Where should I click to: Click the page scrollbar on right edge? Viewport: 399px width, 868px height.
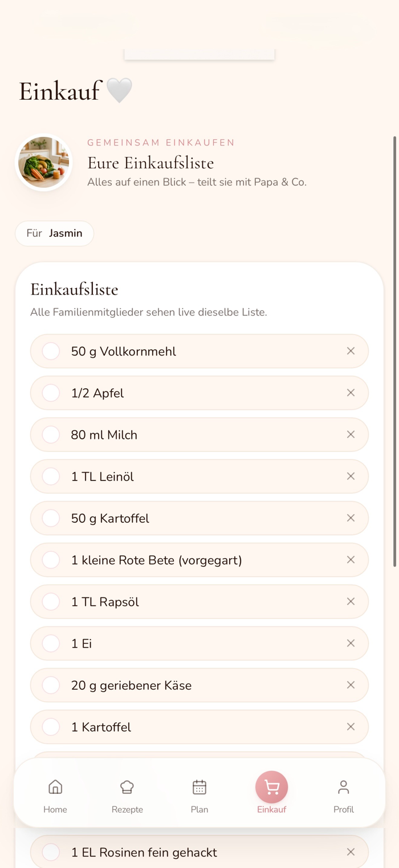(x=395, y=351)
